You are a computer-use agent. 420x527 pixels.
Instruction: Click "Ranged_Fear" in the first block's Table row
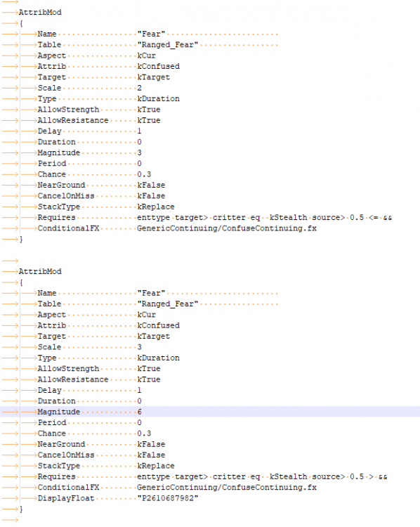click(x=168, y=45)
